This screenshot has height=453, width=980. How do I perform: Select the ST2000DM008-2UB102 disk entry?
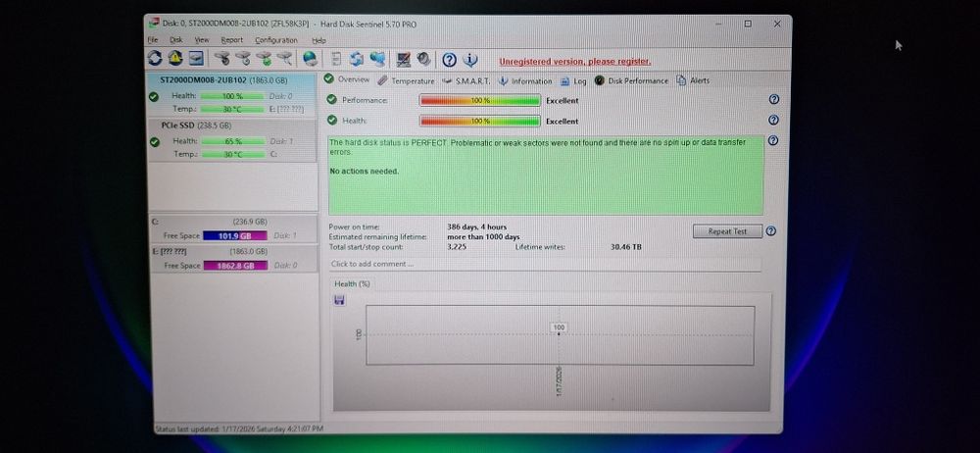[232, 94]
